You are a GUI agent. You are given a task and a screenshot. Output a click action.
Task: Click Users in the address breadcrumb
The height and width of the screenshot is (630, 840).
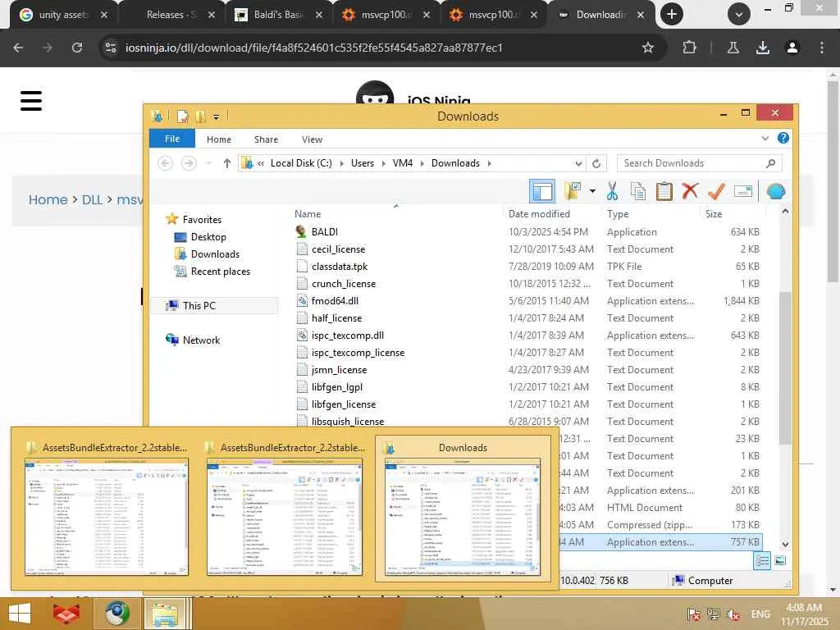362,163
